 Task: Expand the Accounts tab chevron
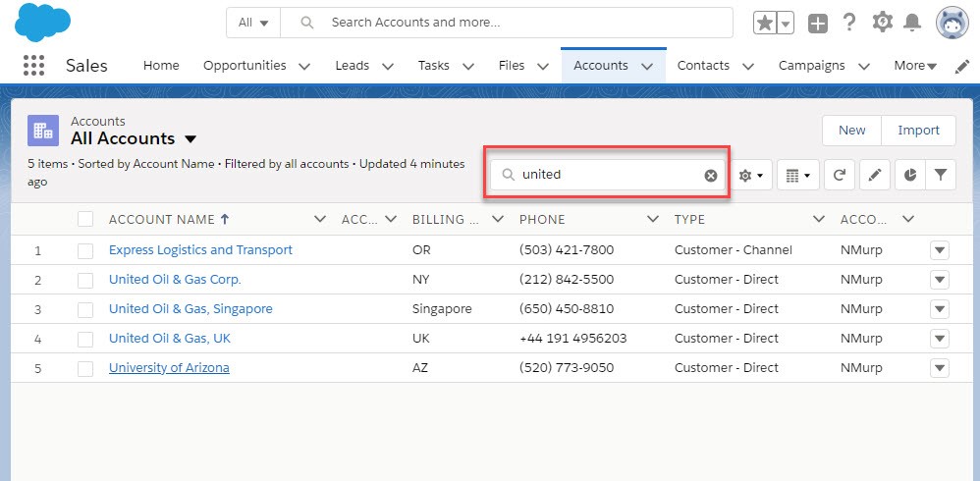pos(647,66)
